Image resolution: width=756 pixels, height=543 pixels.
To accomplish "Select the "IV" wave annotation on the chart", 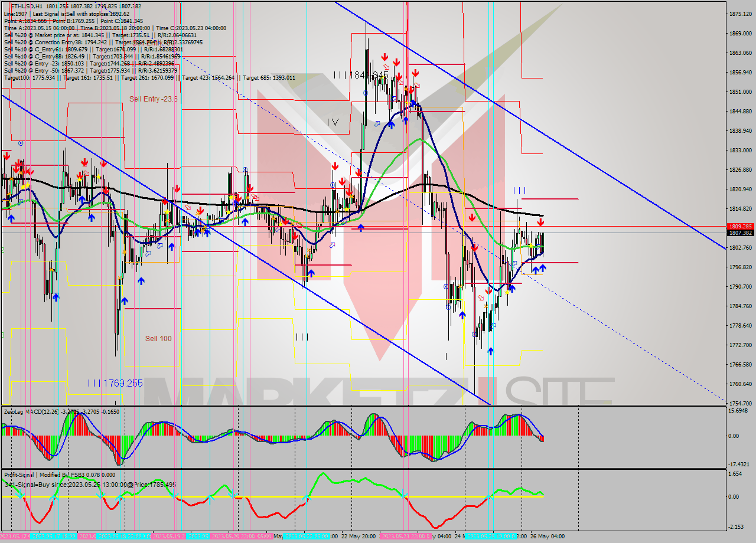I will (x=334, y=122).
